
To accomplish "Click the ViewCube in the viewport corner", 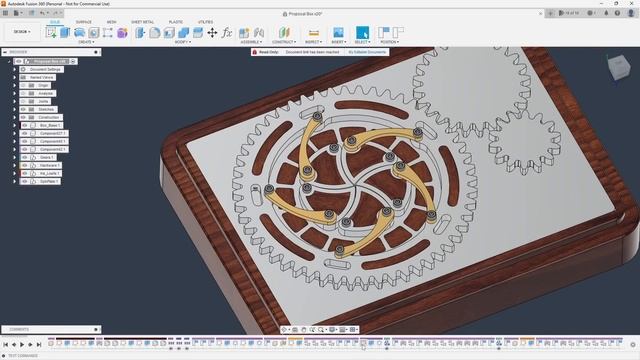I will [x=619, y=67].
